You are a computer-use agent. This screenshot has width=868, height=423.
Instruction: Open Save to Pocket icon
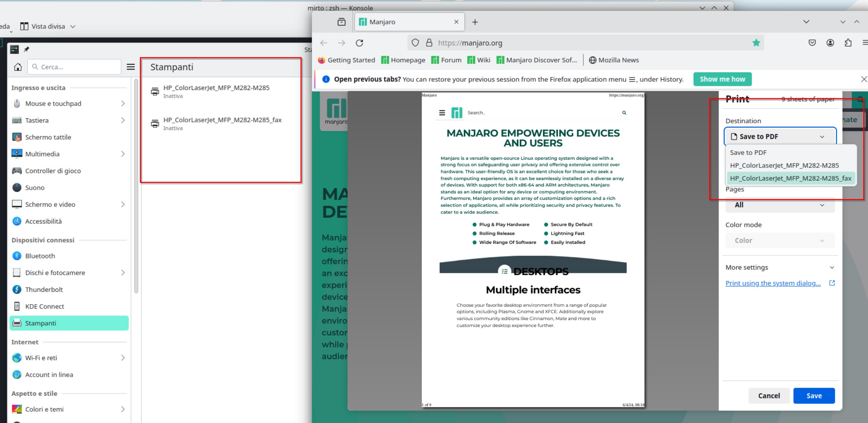tap(812, 43)
